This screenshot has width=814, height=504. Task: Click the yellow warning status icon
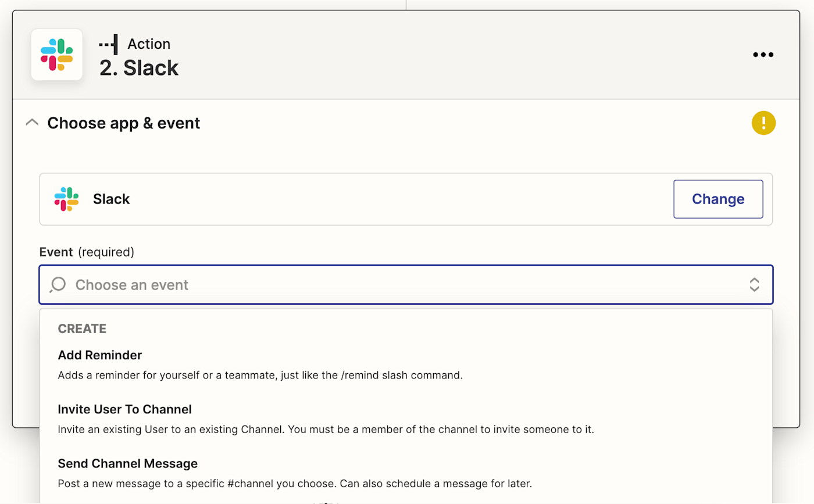[x=763, y=123]
